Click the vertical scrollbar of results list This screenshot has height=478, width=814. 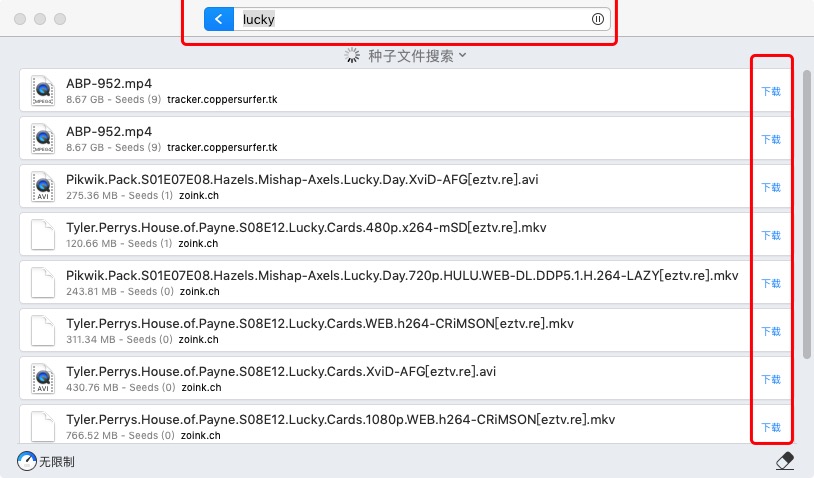[806, 214]
